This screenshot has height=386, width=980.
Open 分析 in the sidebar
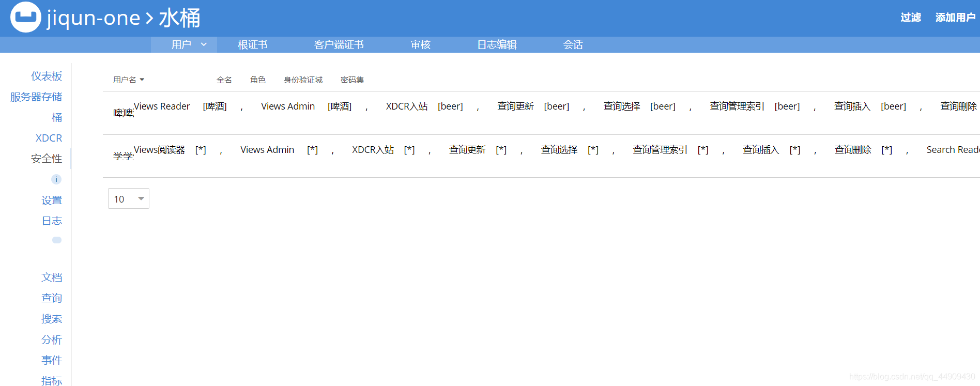[x=52, y=339]
